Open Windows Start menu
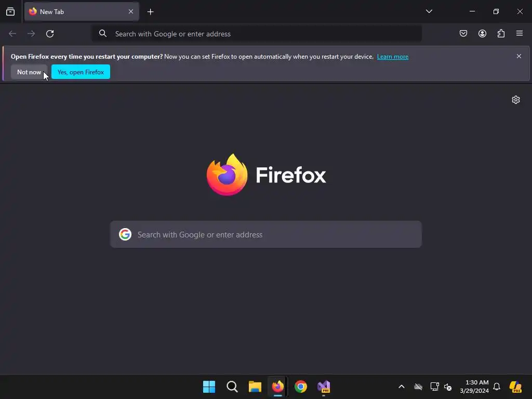532x399 pixels. click(209, 387)
